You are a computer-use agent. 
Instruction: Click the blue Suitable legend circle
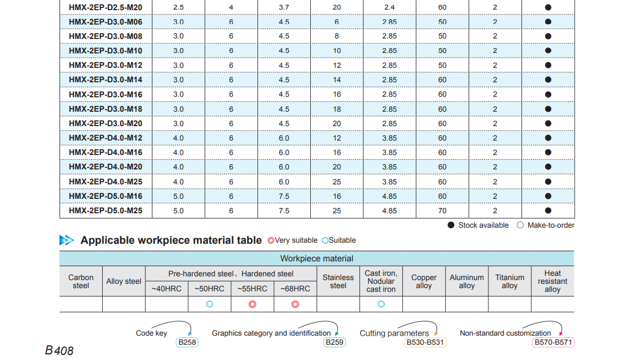pos(325,241)
